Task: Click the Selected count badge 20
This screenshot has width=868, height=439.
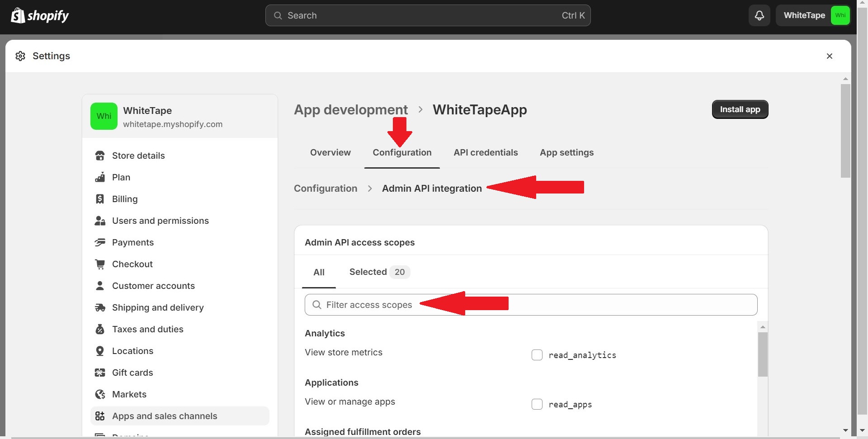Action: [400, 272]
